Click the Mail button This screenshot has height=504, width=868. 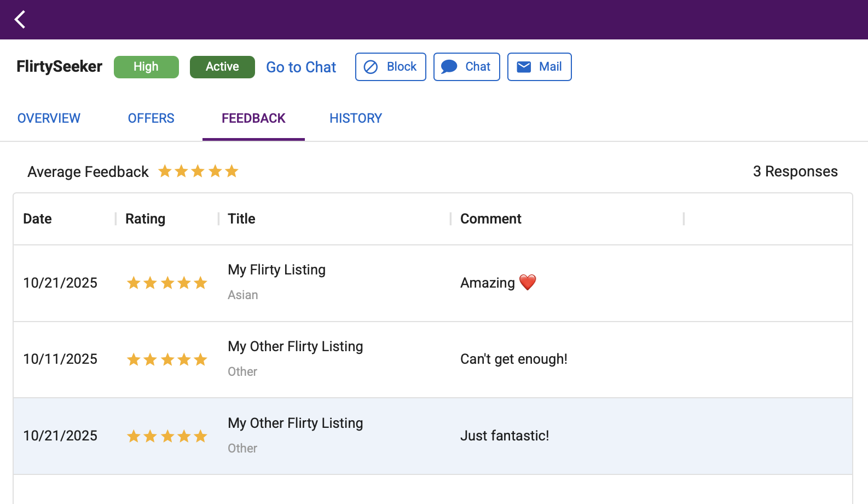pos(539,67)
